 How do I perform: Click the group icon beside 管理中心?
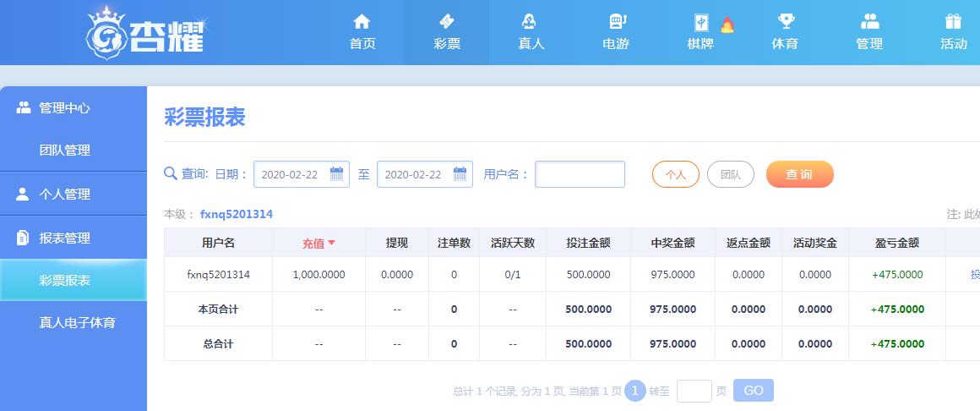(x=23, y=107)
